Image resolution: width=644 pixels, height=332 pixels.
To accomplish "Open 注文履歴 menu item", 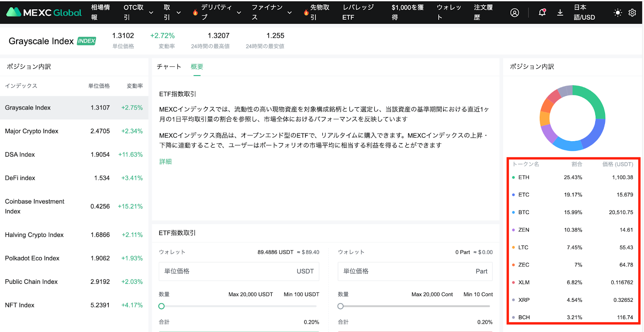I will coord(483,12).
